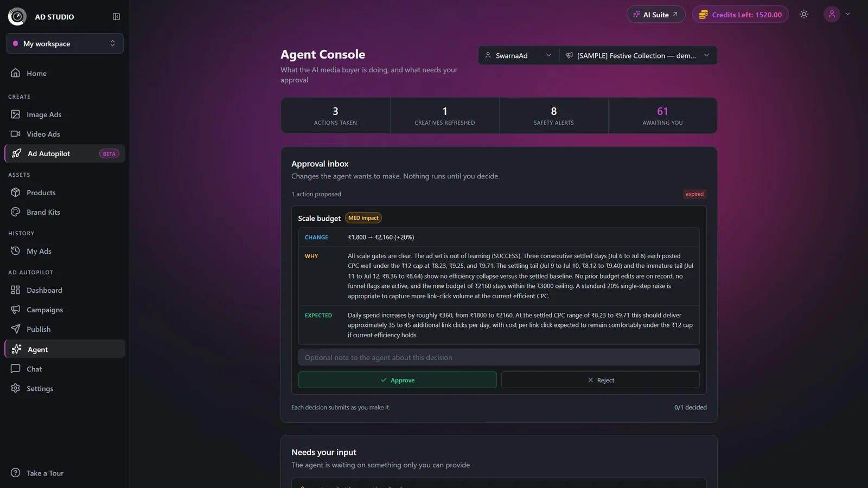Click the Settings gear icon
This screenshot has width=868, height=488.
16,388
